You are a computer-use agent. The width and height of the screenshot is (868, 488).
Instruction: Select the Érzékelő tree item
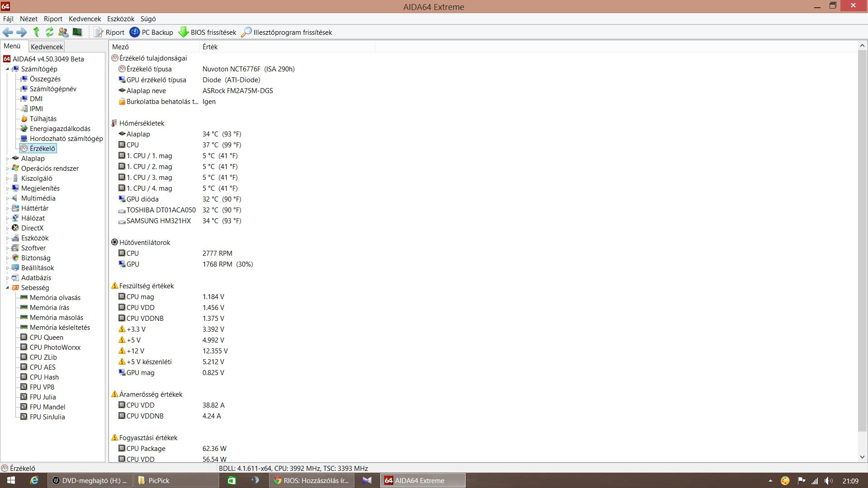pos(42,149)
